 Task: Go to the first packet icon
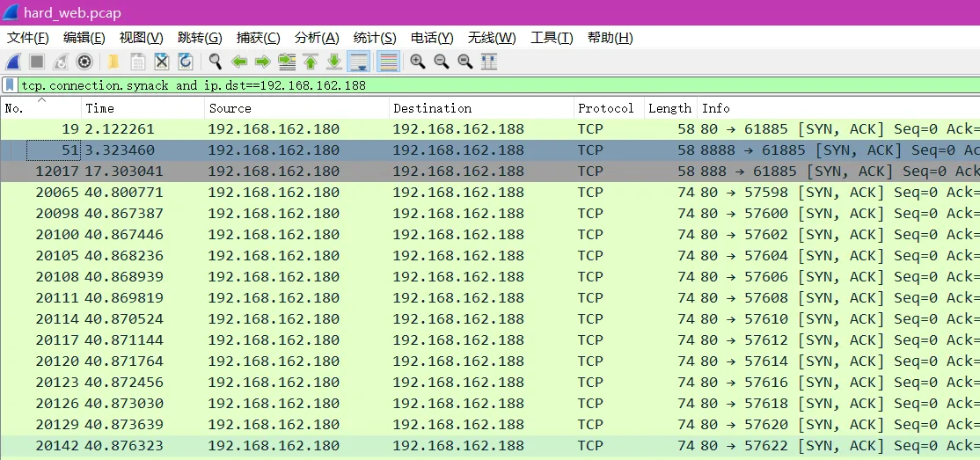(x=311, y=62)
